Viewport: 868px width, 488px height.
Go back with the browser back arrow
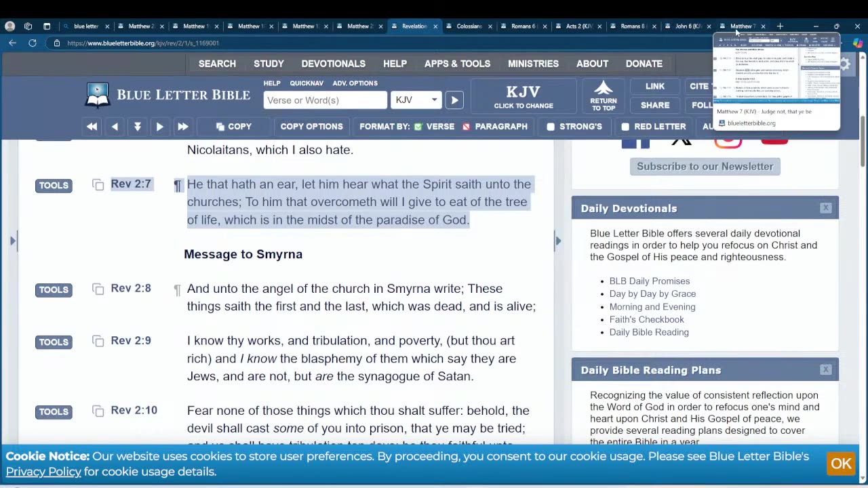coord(12,43)
